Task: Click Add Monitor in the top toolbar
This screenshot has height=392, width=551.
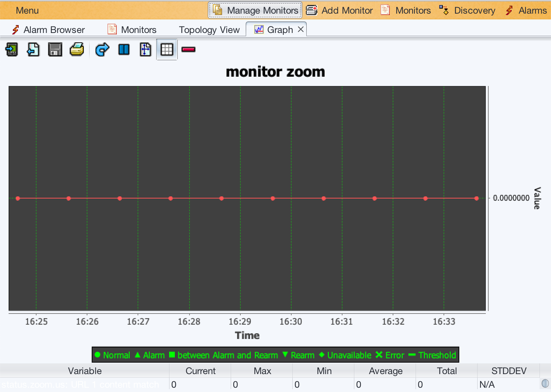Action: click(340, 10)
